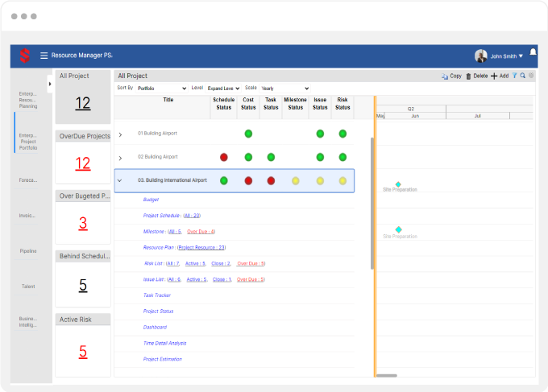Open the hamburger menu icon

click(x=44, y=56)
